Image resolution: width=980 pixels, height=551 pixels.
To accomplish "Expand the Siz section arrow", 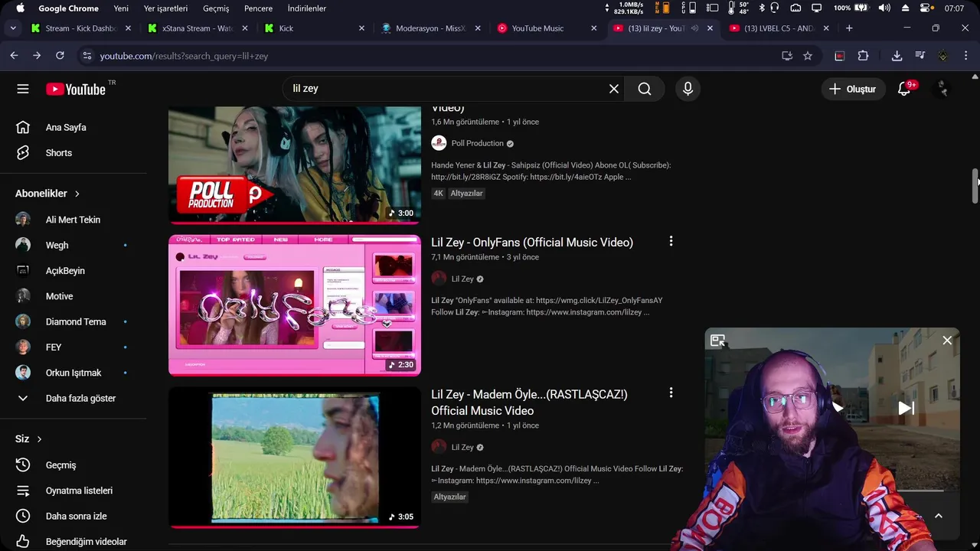I will coord(39,439).
